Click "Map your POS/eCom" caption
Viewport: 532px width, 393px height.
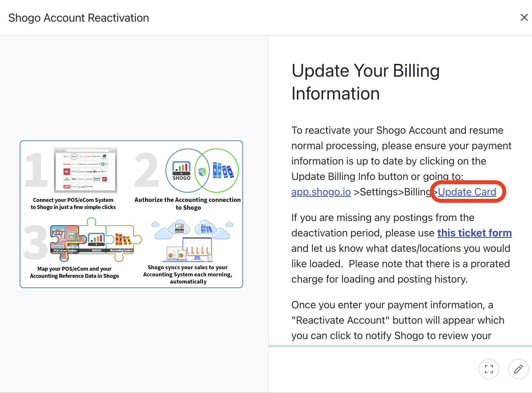click(74, 272)
